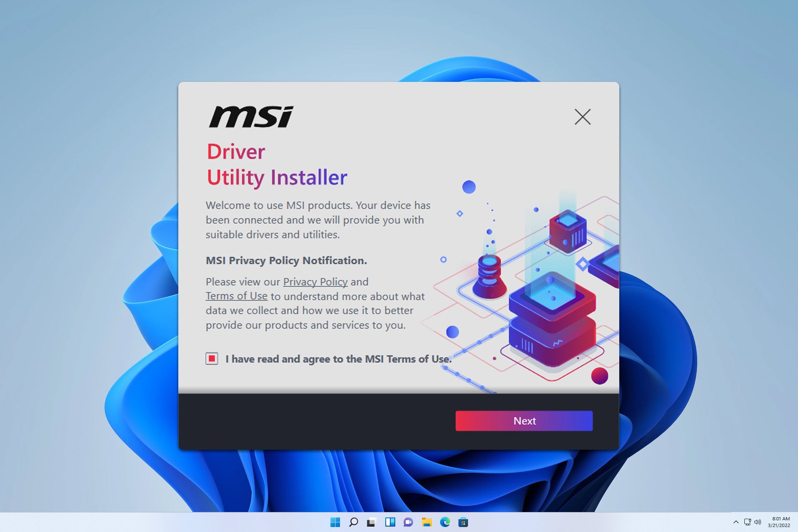Click the Terms of Use hyperlink
Image resolution: width=798 pixels, height=532 pixels.
(235, 296)
